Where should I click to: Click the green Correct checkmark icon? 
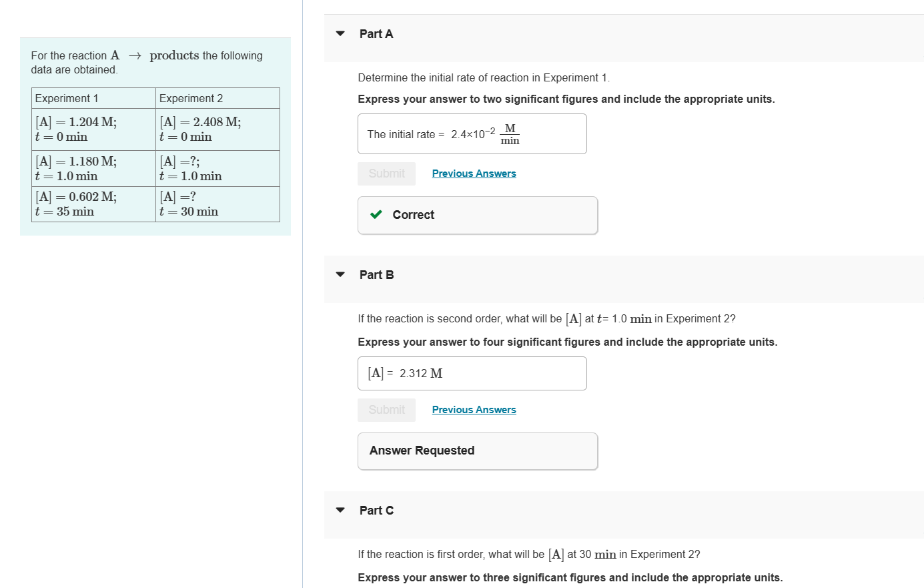pos(376,214)
